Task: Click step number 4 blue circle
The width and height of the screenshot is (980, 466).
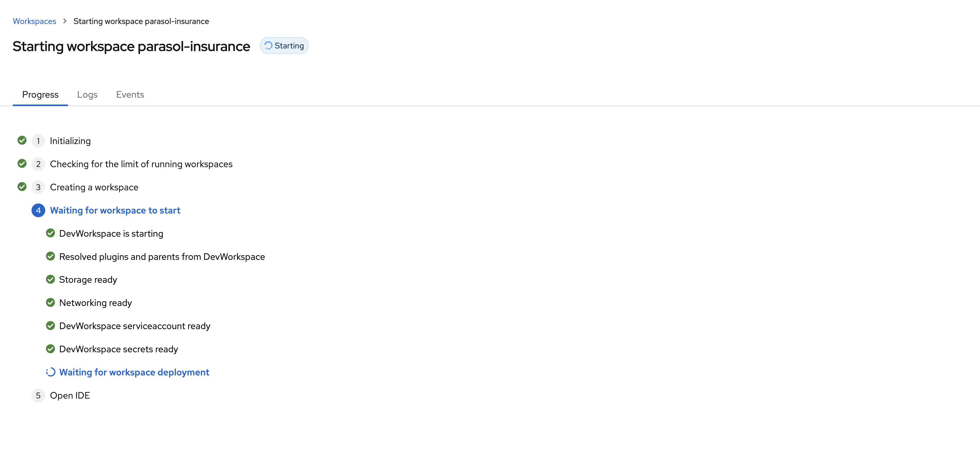Action: tap(38, 210)
